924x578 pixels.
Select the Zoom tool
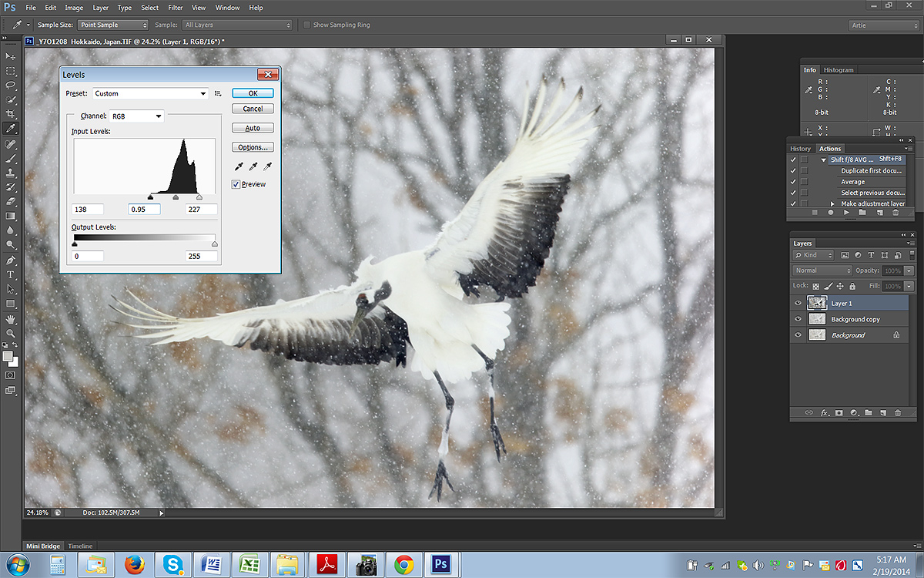coord(11,333)
